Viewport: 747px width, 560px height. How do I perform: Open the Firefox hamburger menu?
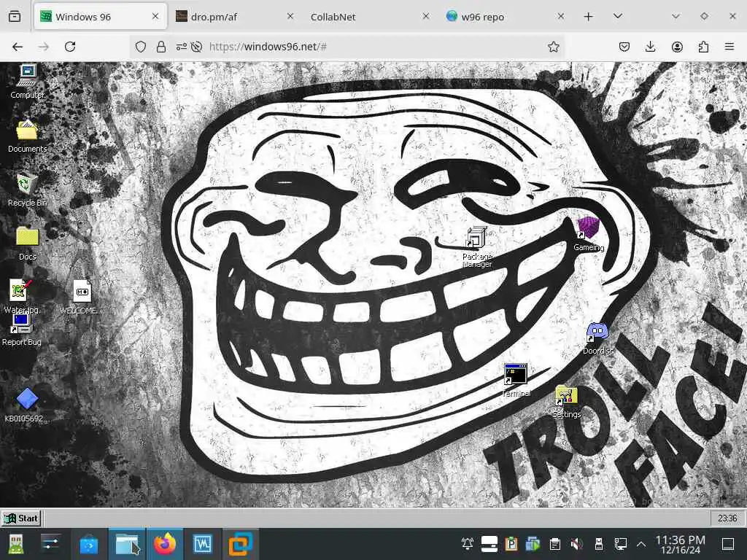coord(729,47)
